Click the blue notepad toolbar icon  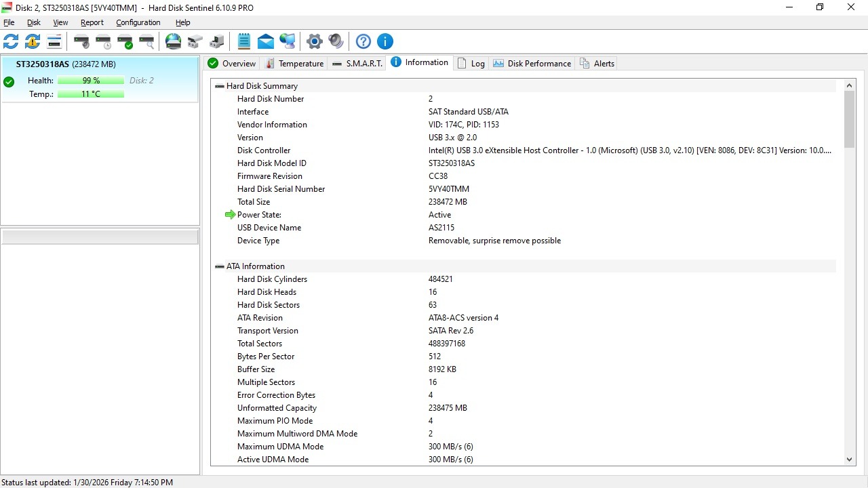(244, 41)
